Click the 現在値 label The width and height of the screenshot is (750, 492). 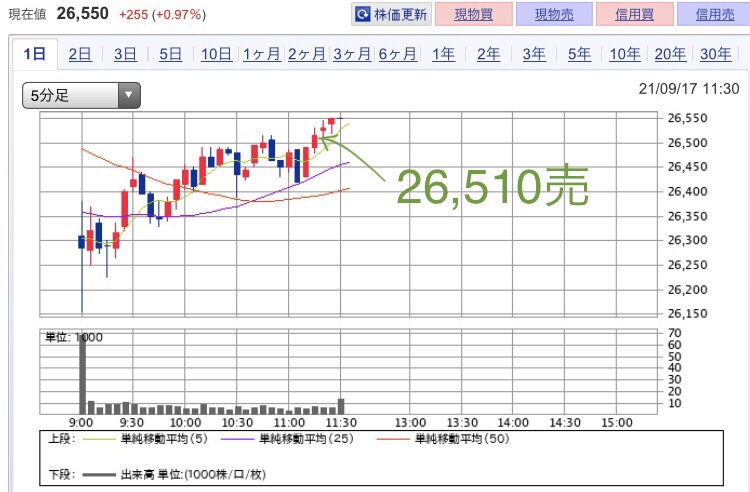pos(27,14)
